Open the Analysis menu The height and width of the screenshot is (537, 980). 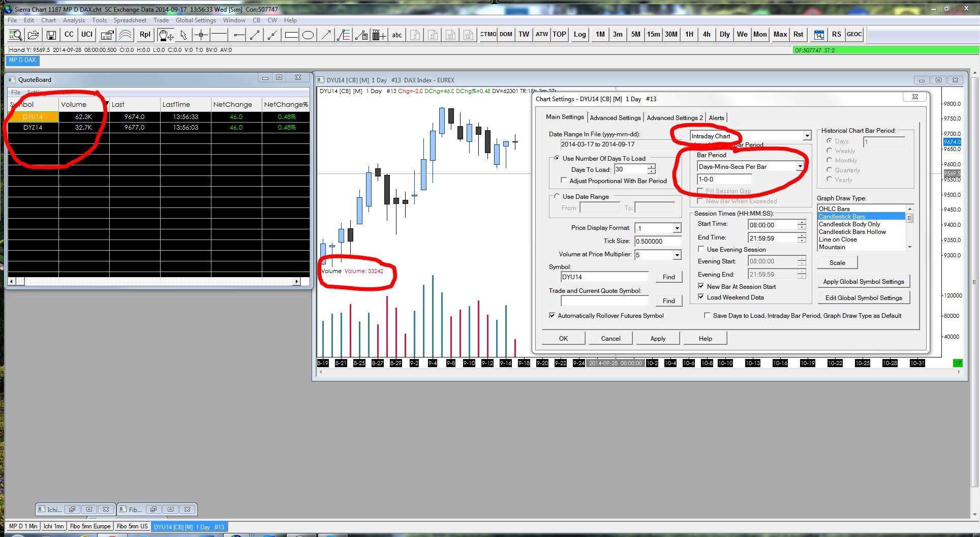pos(74,20)
